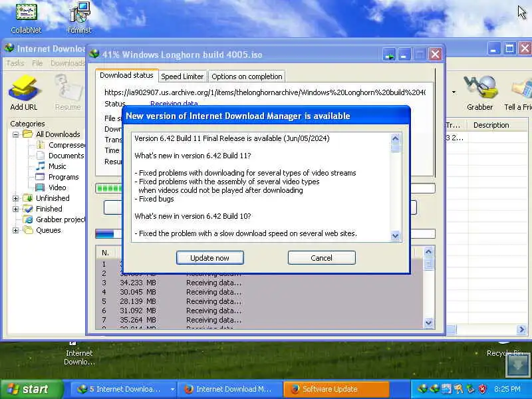Image resolution: width=532 pixels, height=399 pixels.
Task: Select the fdminst desktop icon
Action: (79, 18)
